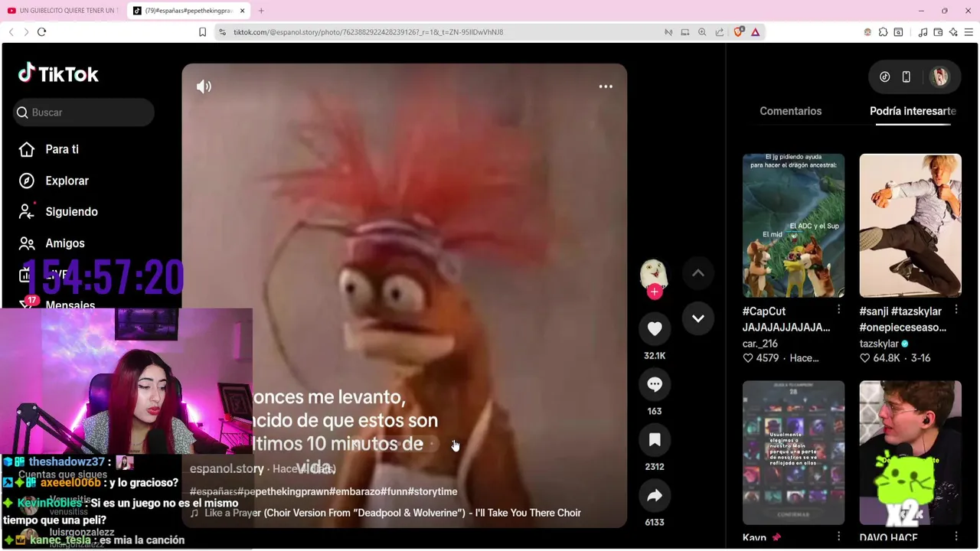Open the side panel search icon

[x=898, y=32]
